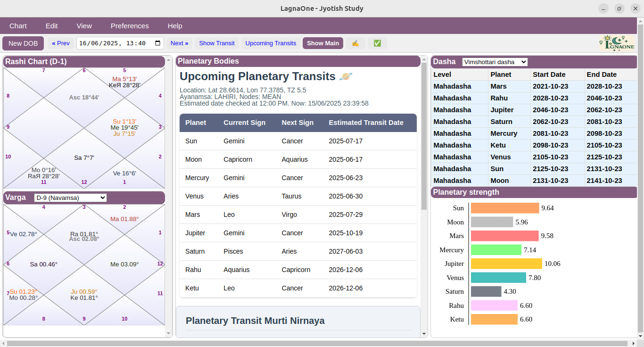Open the calendar picker in the date field
644x347 pixels.
158,43
